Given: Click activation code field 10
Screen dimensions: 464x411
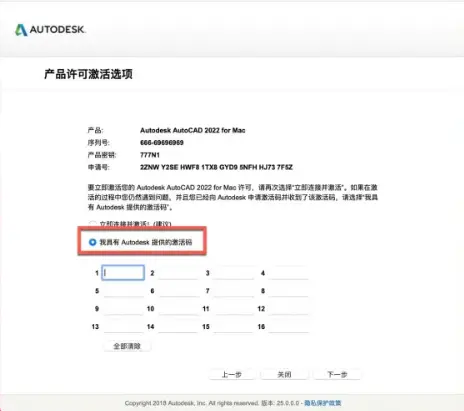Looking at the screenshot, I should 178,309.
